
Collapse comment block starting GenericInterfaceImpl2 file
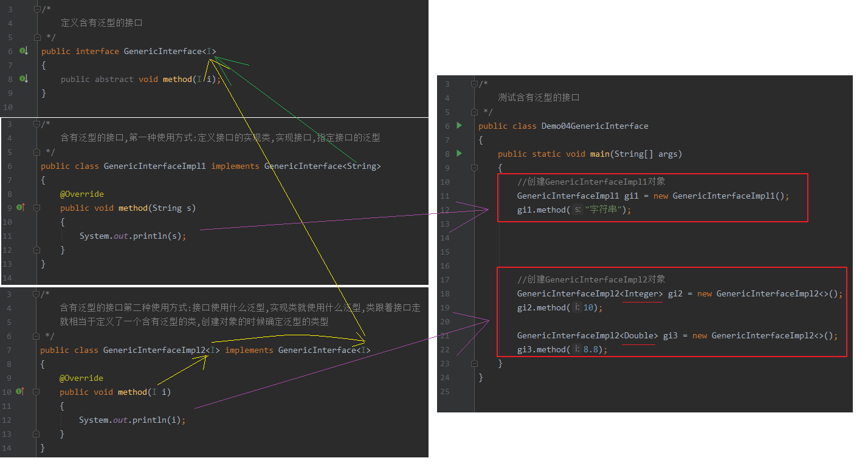tap(36, 294)
